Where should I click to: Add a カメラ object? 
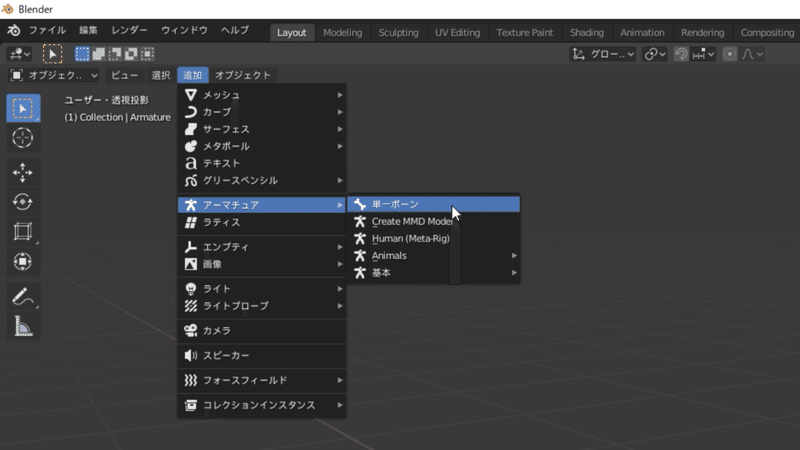click(x=262, y=331)
